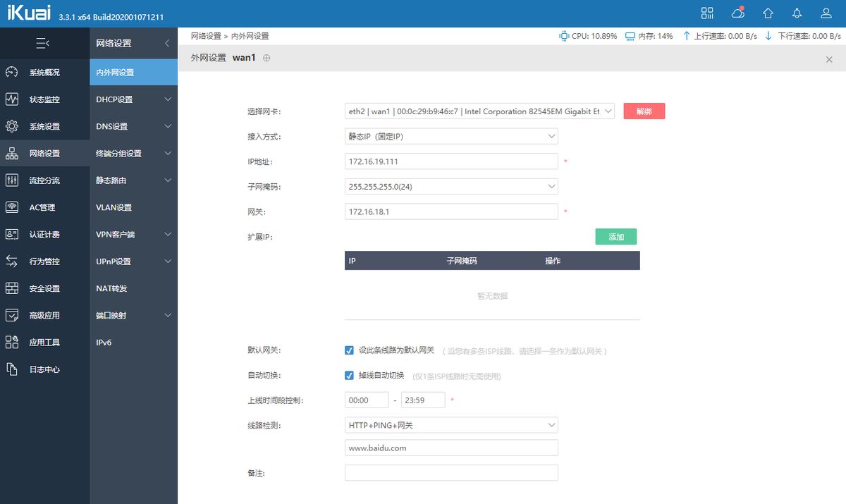Open 系统概况 in main sidebar
The image size is (846, 504).
[44, 72]
